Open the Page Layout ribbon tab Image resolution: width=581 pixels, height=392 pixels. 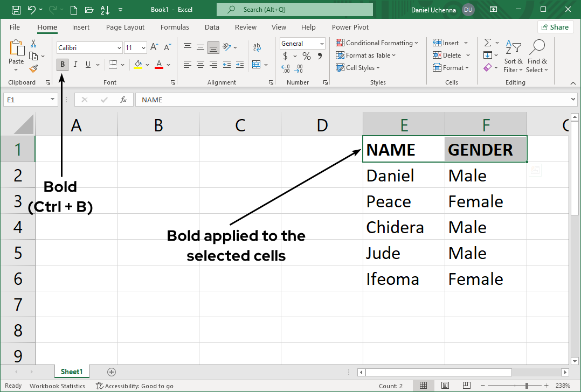tap(125, 27)
